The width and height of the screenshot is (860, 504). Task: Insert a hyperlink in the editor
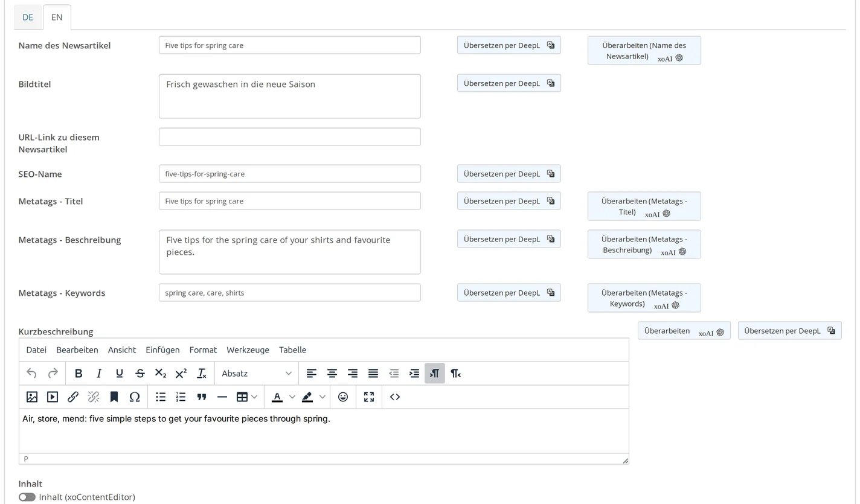click(x=73, y=397)
